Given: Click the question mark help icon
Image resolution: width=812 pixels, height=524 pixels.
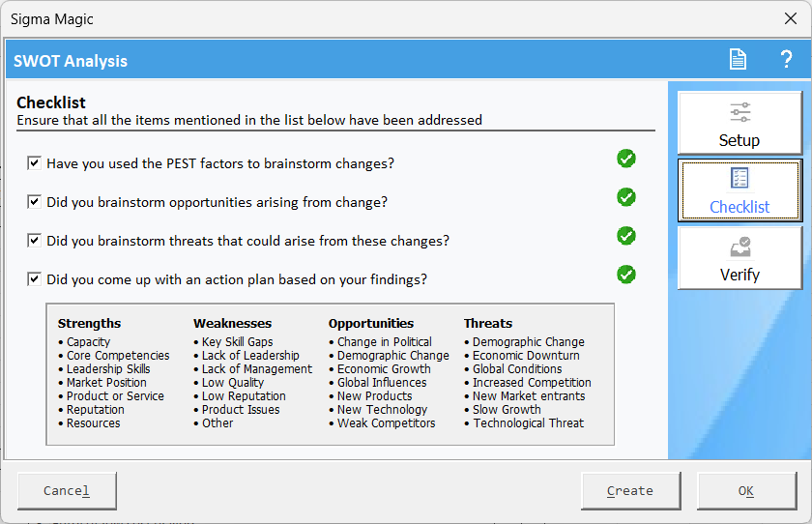Looking at the screenshot, I should [x=786, y=59].
